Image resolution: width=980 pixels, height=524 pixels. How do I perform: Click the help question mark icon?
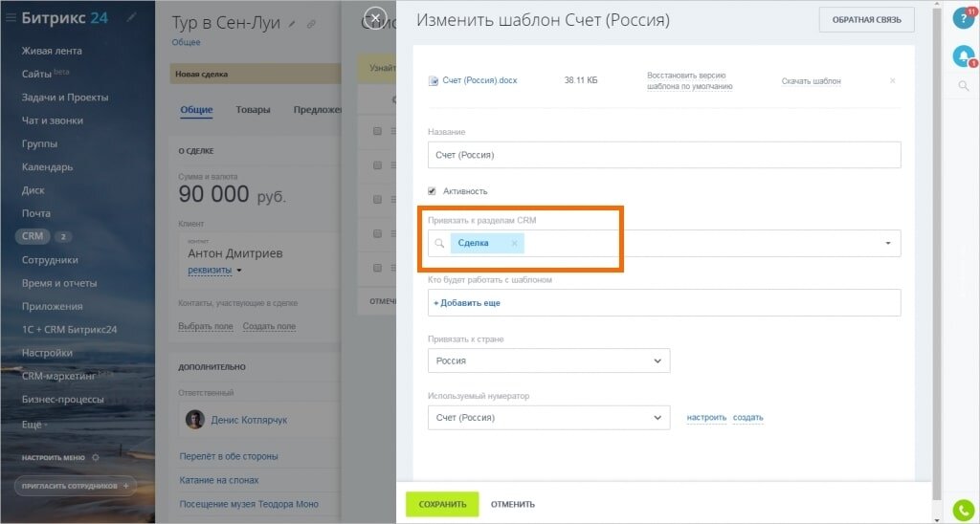click(x=963, y=18)
